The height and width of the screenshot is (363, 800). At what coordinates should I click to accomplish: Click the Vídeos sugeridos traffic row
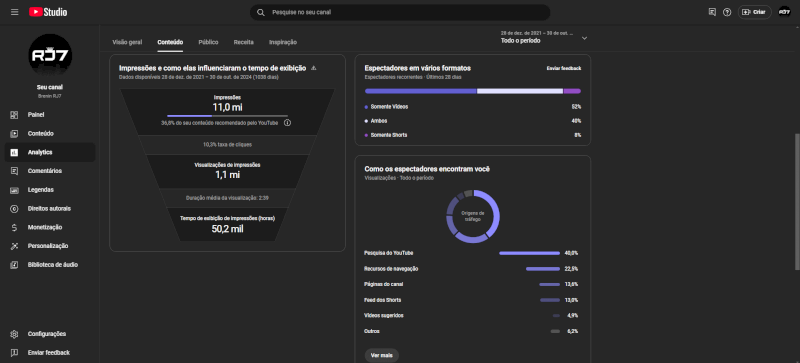click(471, 316)
